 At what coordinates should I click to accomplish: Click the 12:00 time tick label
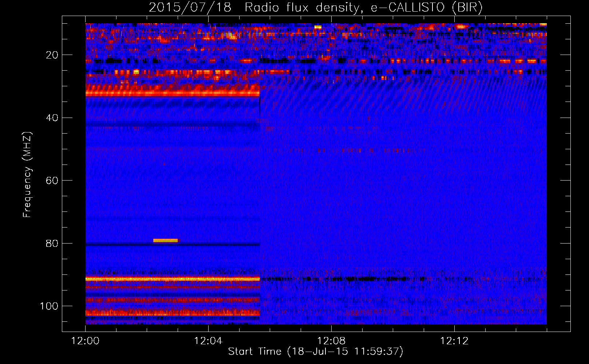[x=86, y=341]
